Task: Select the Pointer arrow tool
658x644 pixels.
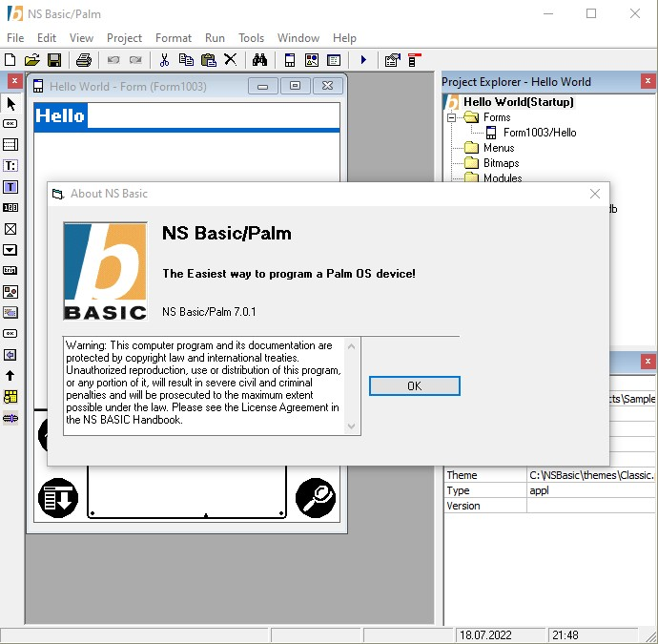Action: pos(10,103)
